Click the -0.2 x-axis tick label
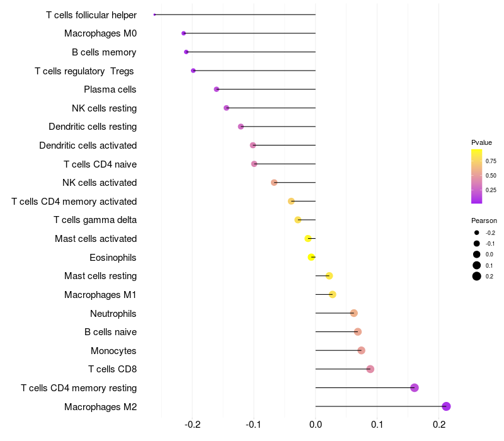 [x=193, y=425]
